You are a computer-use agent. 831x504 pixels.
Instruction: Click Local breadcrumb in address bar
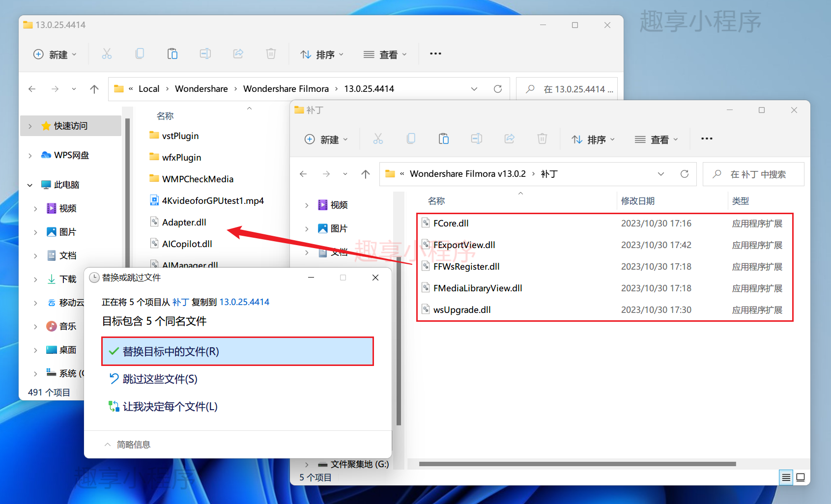pyautogui.click(x=149, y=89)
